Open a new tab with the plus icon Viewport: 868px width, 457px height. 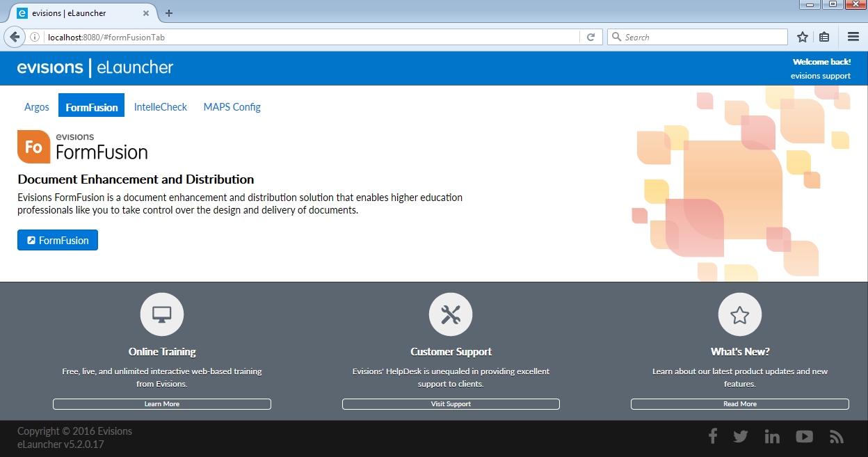(169, 13)
